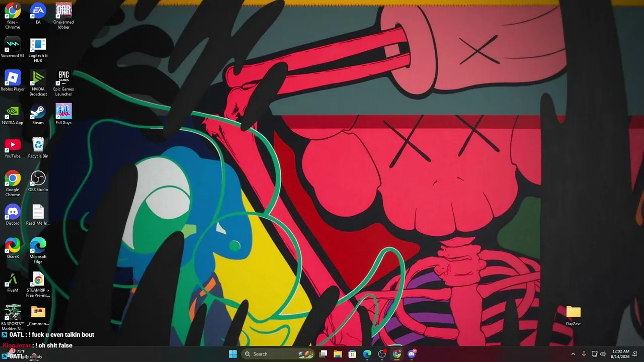Select the NVIDIA App desktop icon

[x=13, y=114]
